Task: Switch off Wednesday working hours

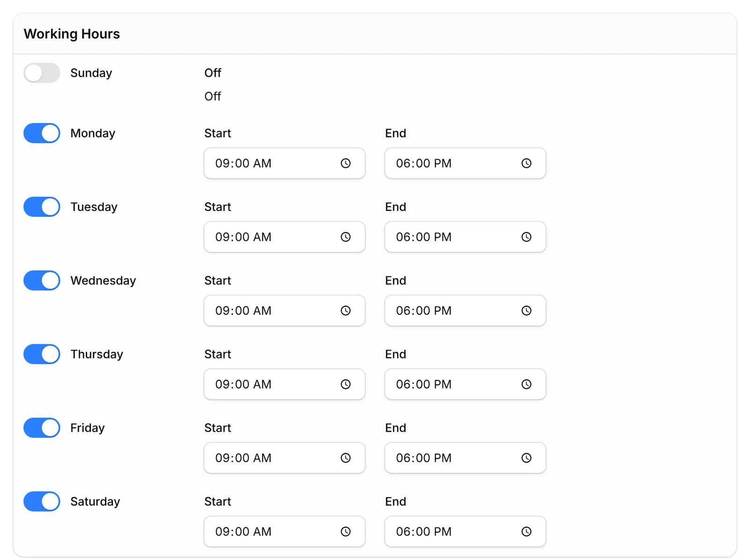Action: click(42, 280)
